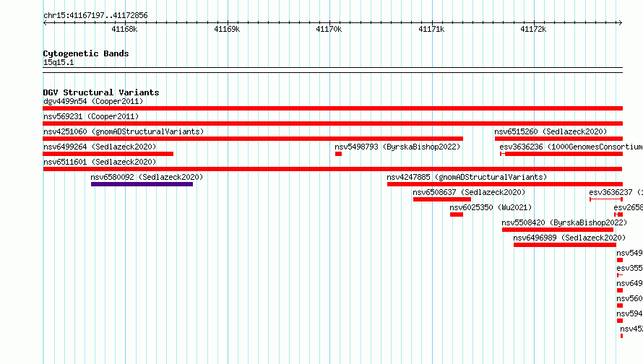Select the red bar under nsv6508637
This screenshot has width=643, height=364.
pyautogui.click(x=442, y=199)
